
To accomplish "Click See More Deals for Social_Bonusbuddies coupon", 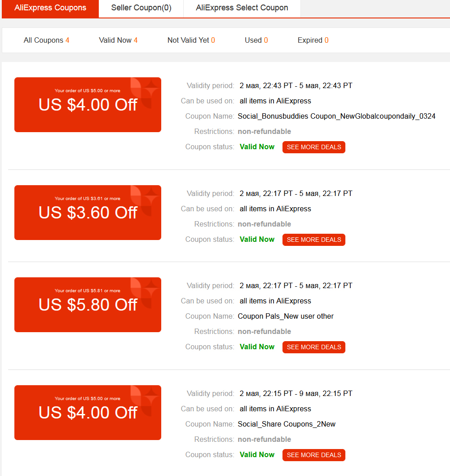I will pos(314,147).
